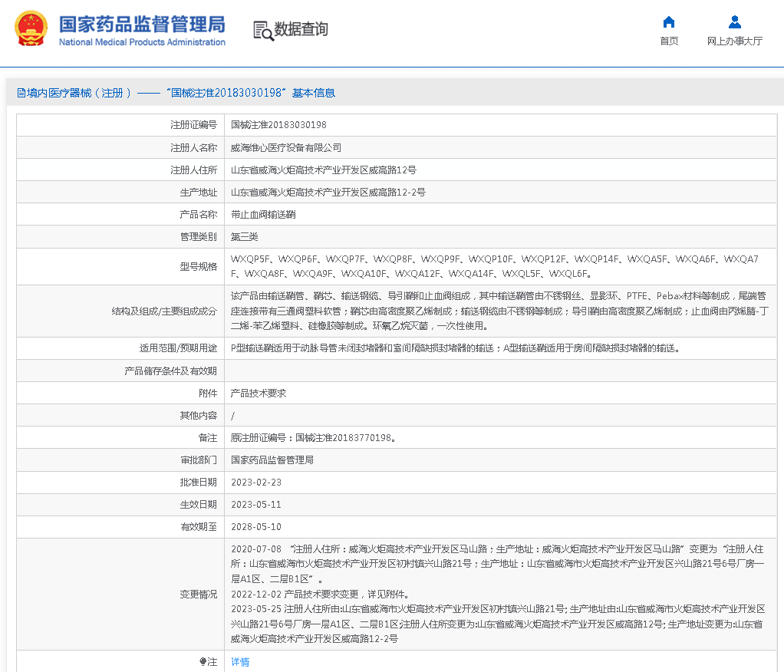The width and height of the screenshot is (784, 672).
Task: Click the 网上办事大厅 person icon
Action: (734, 21)
